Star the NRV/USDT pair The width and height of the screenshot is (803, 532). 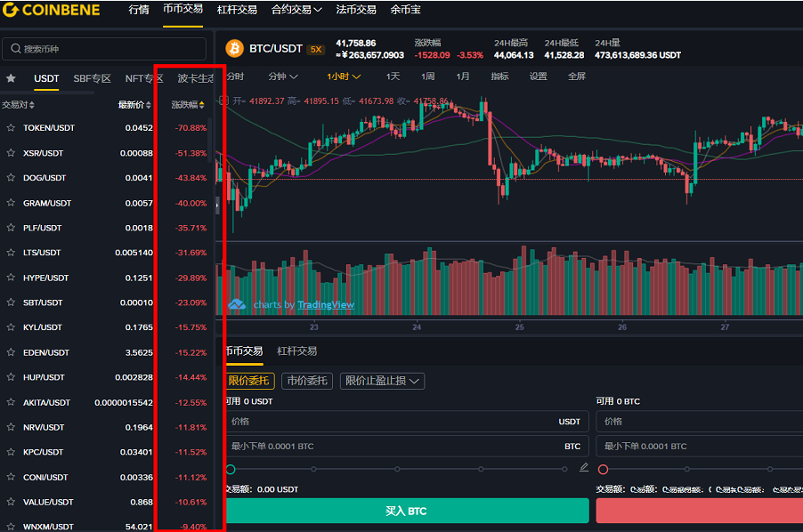(x=11, y=427)
